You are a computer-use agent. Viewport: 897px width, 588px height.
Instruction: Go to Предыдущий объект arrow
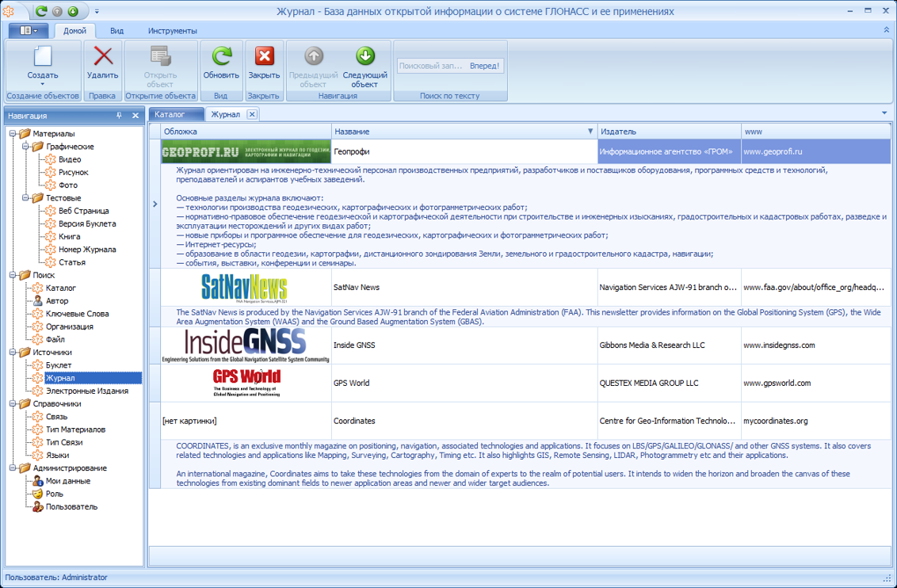(314, 56)
